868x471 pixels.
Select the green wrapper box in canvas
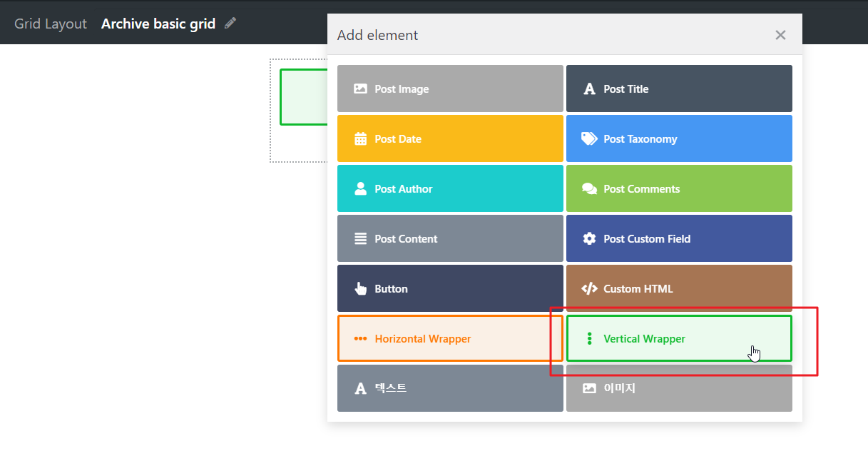pyautogui.click(x=303, y=97)
